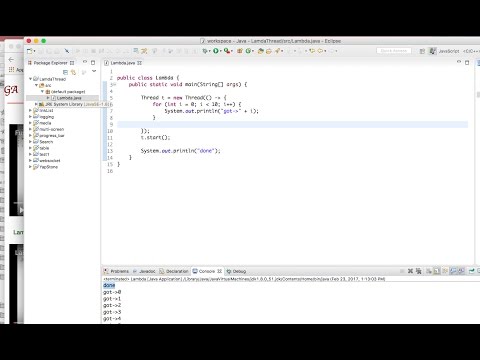Expand the JRE System Library node
Image resolution: width=480 pixels, height=360 pixels.
pyautogui.click(x=36, y=104)
